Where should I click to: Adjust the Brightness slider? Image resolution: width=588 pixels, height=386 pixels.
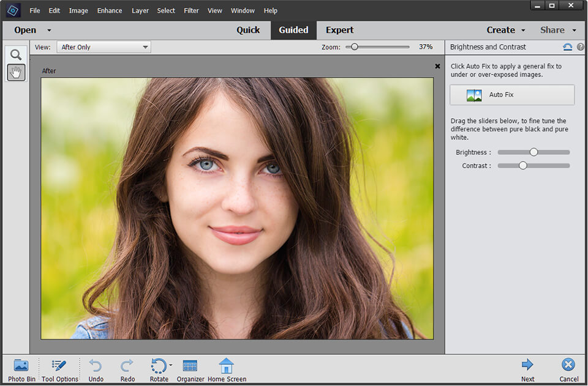click(533, 152)
